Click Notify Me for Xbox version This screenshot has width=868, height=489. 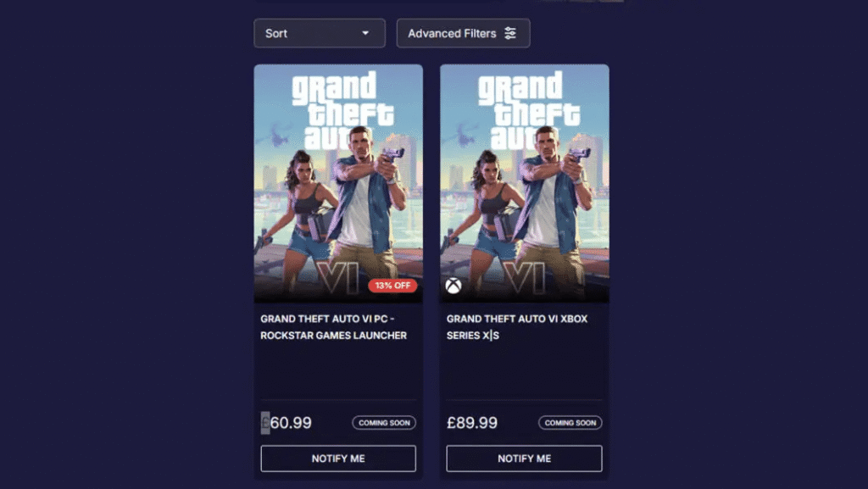point(524,458)
